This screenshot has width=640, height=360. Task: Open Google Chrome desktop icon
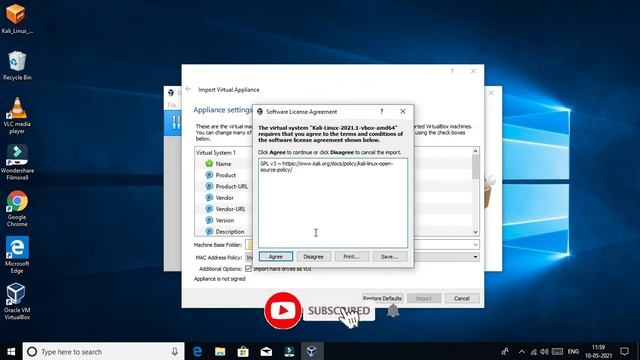(17, 209)
